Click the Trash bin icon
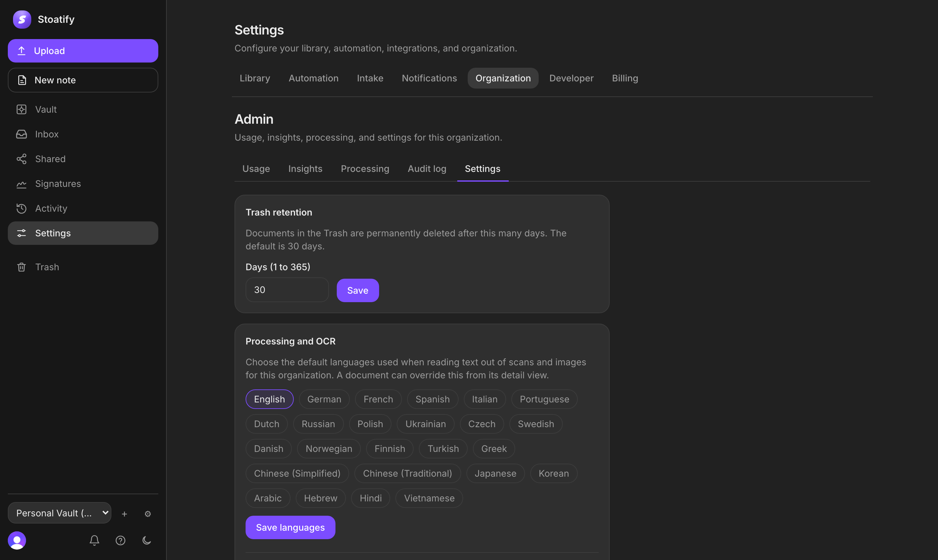 click(x=21, y=267)
